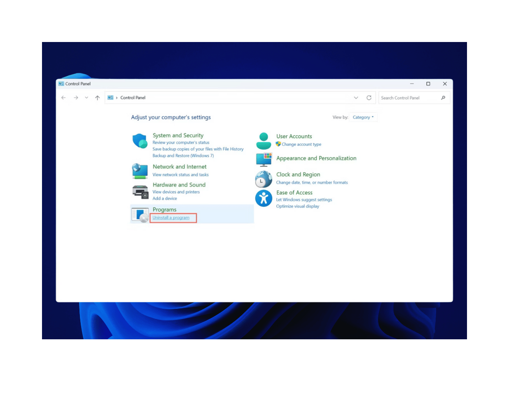Open Backup and Restore (Windows 7)

[x=183, y=156]
